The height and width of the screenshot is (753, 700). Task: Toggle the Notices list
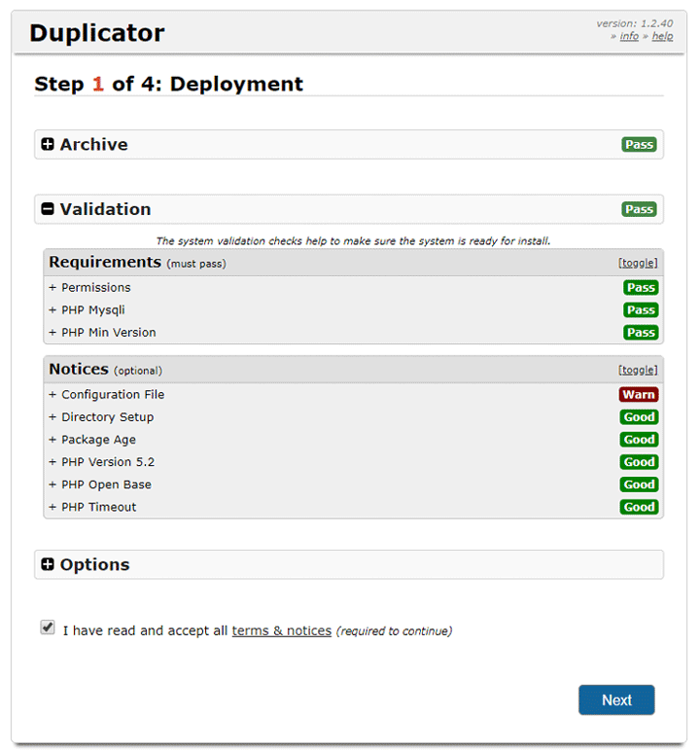click(x=638, y=370)
